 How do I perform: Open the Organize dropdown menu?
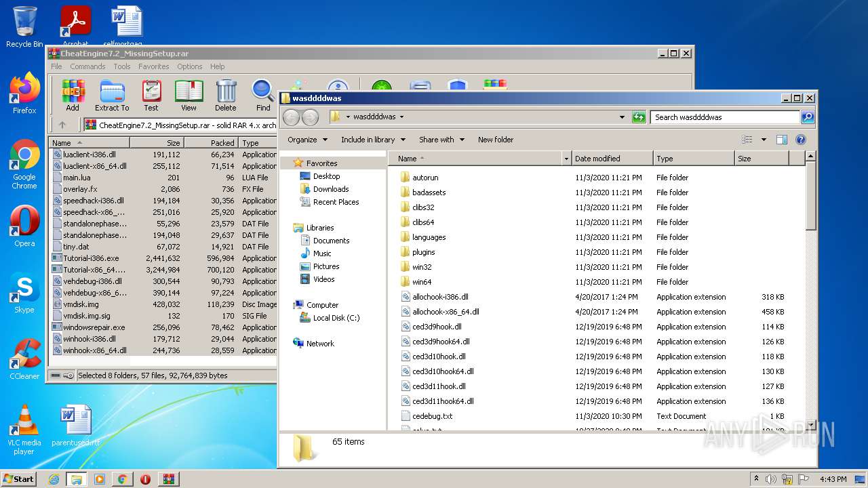click(x=307, y=140)
